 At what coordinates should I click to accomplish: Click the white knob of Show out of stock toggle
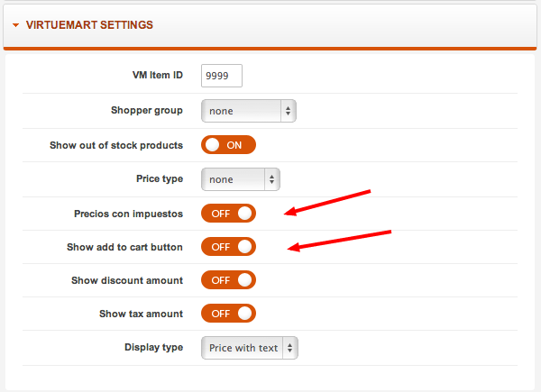(212, 145)
